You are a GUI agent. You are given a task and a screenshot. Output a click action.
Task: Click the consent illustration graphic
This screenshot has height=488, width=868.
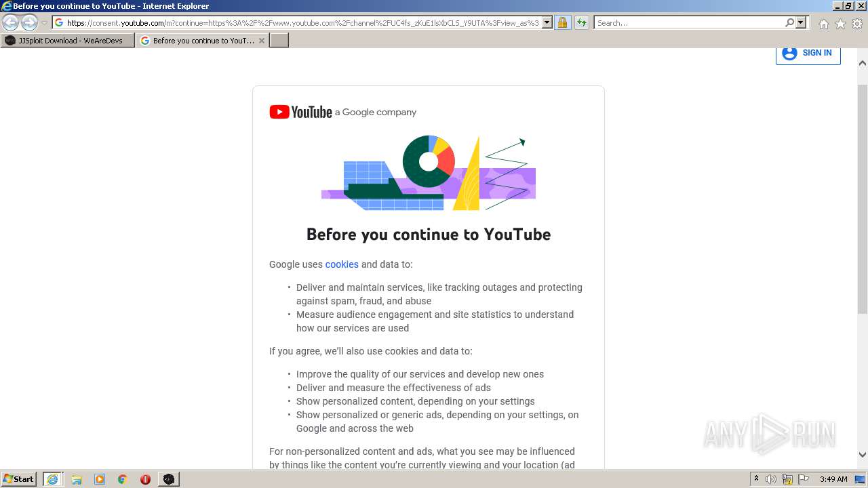click(x=429, y=173)
